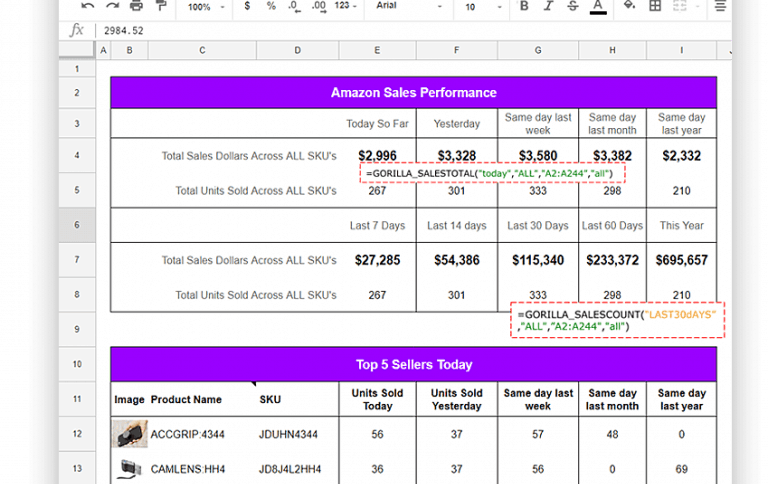Image resolution: width=768 pixels, height=484 pixels.
Task: Select the Paint format tool
Action: (x=158, y=6)
